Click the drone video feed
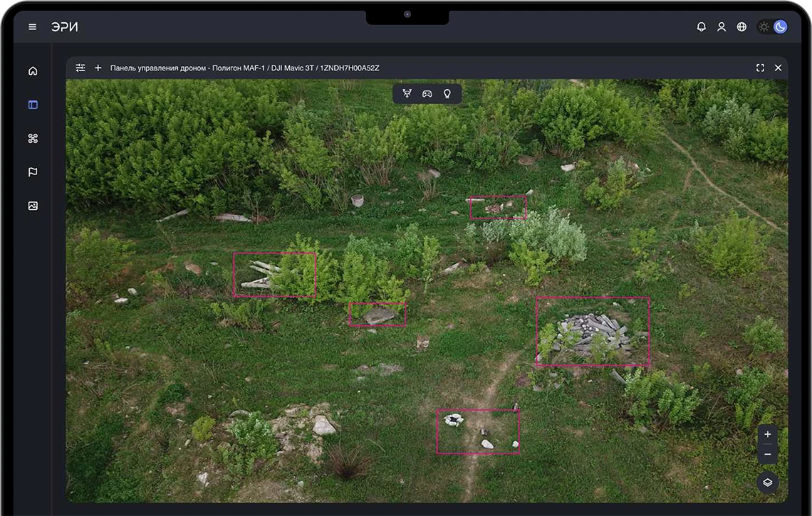This screenshot has height=516, width=812. 427,290
